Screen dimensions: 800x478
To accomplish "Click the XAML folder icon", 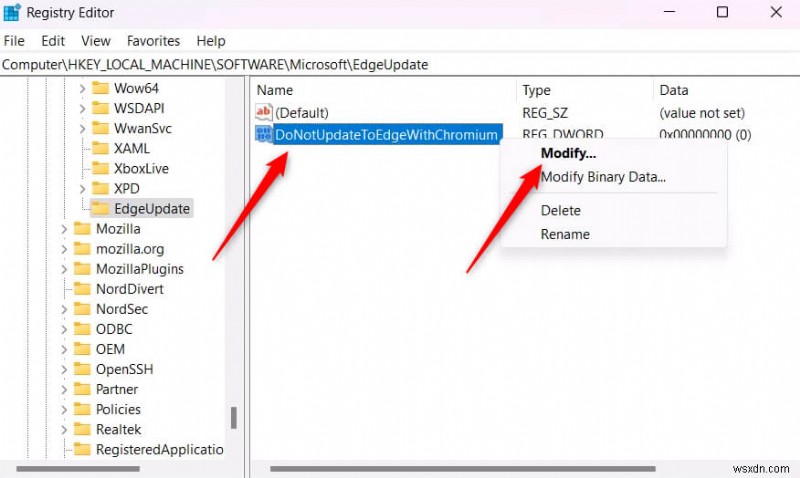I will click(101, 148).
